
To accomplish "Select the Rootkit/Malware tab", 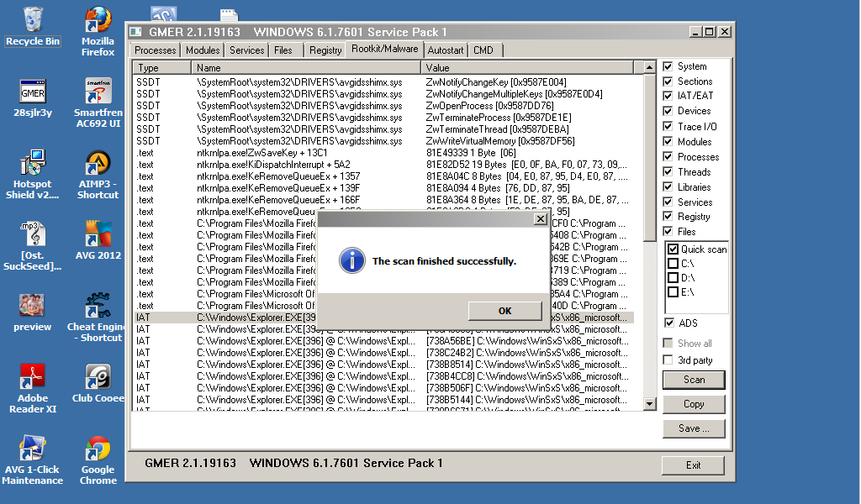I will [x=385, y=49].
